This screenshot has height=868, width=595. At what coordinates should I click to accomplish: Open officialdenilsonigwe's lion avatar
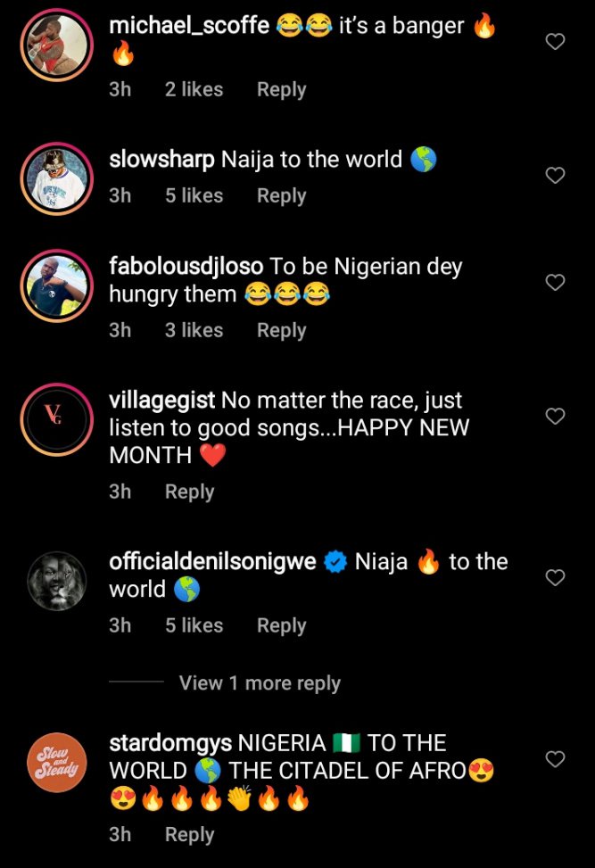click(x=55, y=579)
